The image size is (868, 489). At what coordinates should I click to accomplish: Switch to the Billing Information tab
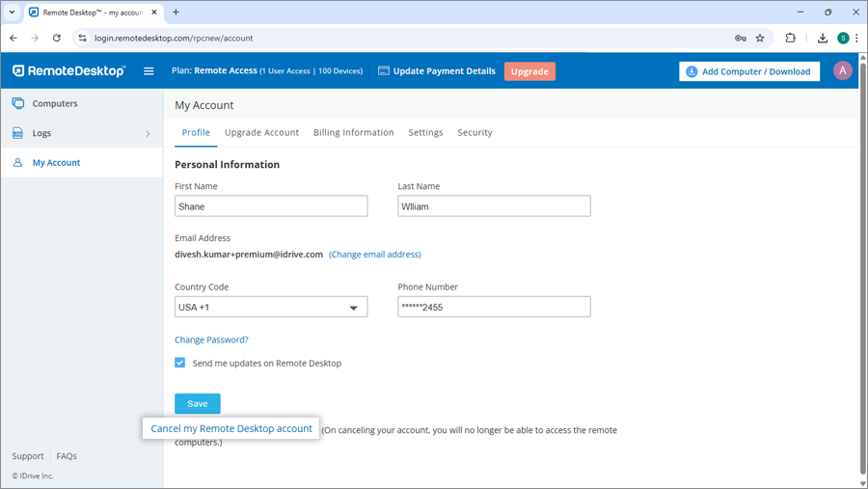click(x=353, y=132)
